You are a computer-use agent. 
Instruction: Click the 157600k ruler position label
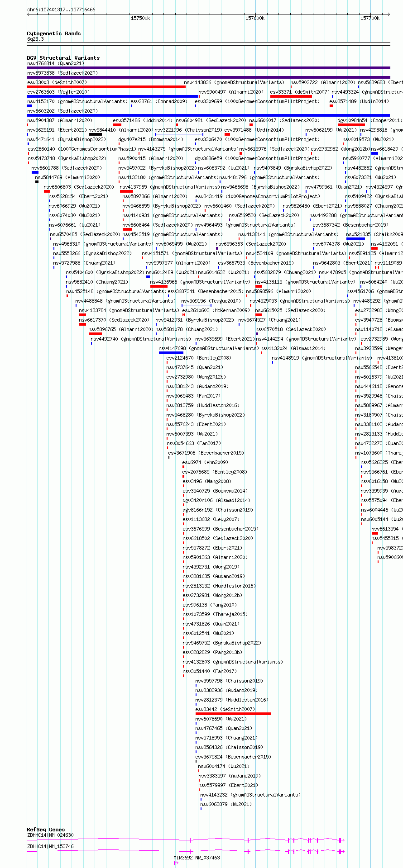pyautogui.click(x=255, y=18)
